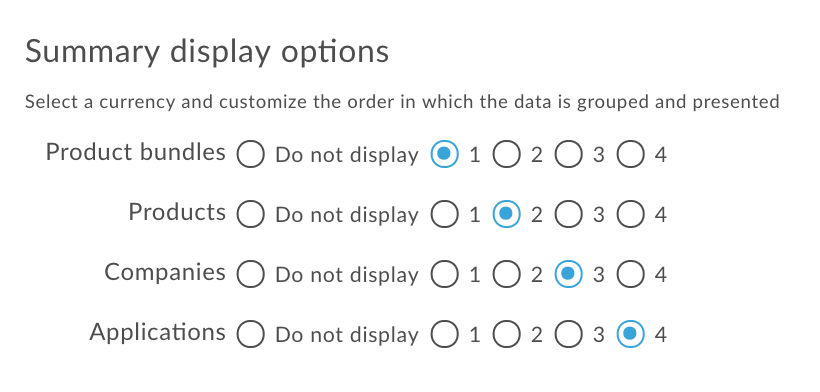Set Product bundles order to 2
The height and width of the screenshot is (392, 820).
(x=506, y=155)
